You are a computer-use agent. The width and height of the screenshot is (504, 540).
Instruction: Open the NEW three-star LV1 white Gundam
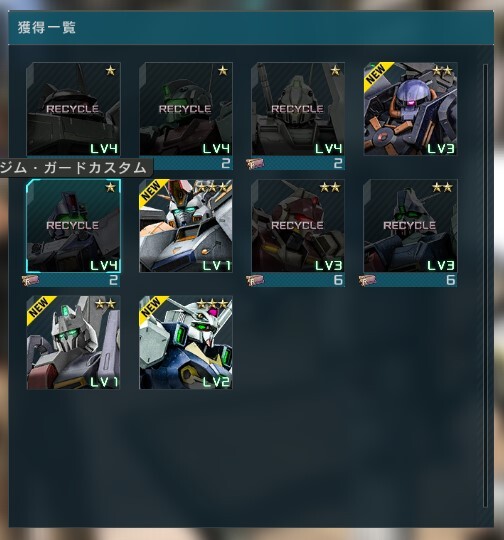click(x=186, y=226)
